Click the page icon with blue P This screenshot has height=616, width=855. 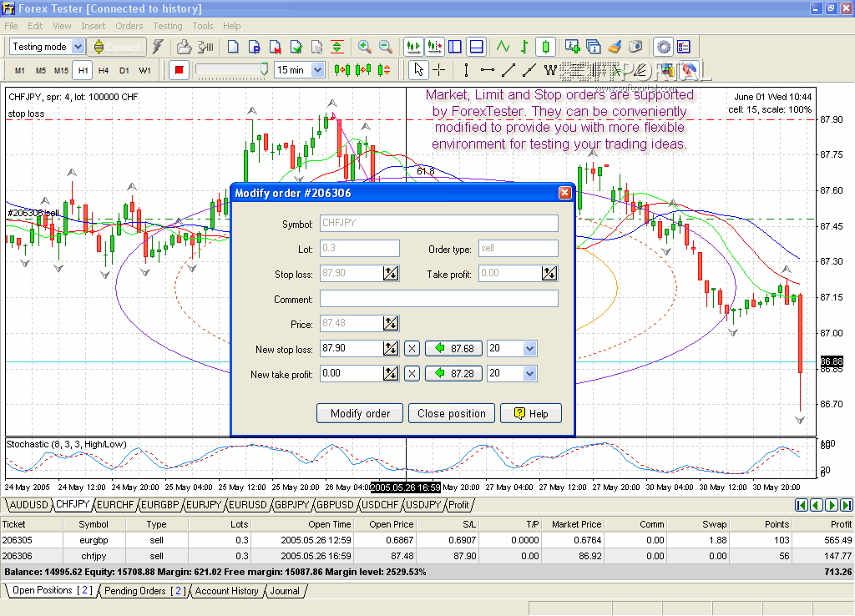pos(254,47)
